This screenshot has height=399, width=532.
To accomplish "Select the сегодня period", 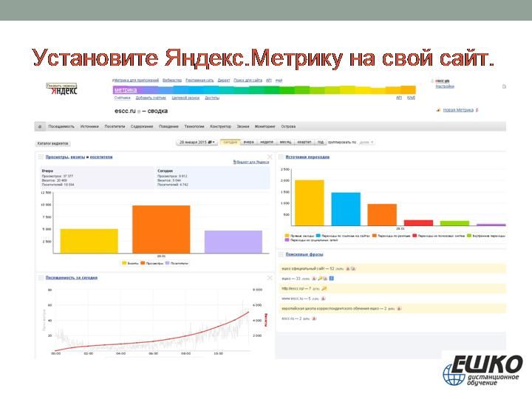I will point(231,142).
